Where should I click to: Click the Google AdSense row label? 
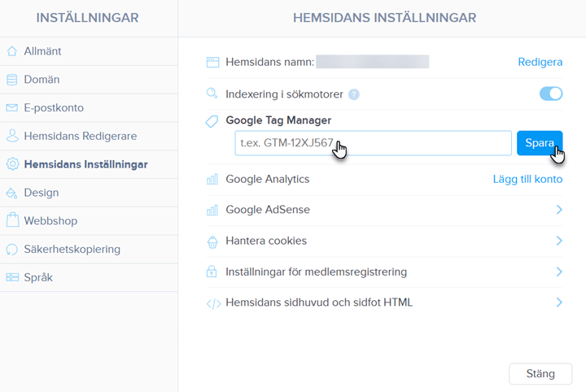point(268,210)
